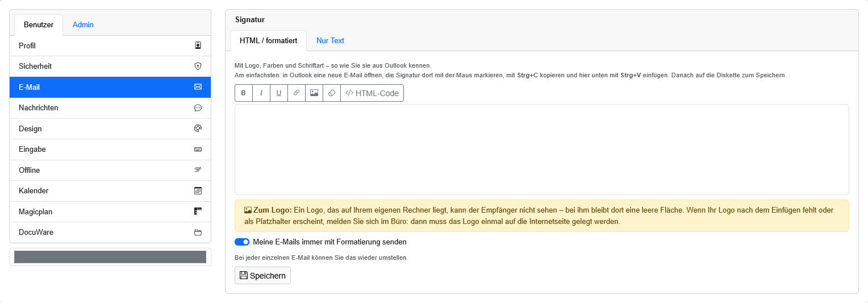The width and height of the screenshot is (868, 303).
Task: Select the E-Mail settings entry
Action: pos(110,87)
